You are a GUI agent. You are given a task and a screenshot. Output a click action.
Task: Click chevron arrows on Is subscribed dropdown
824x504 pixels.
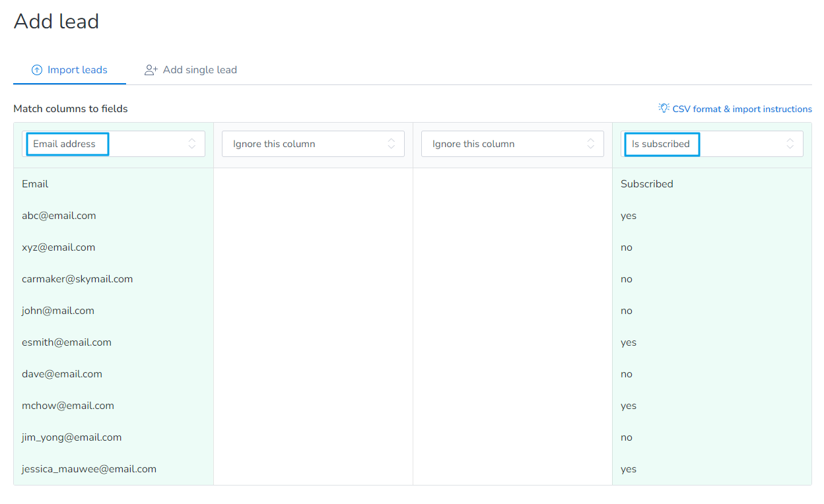click(x=790, y=144)
